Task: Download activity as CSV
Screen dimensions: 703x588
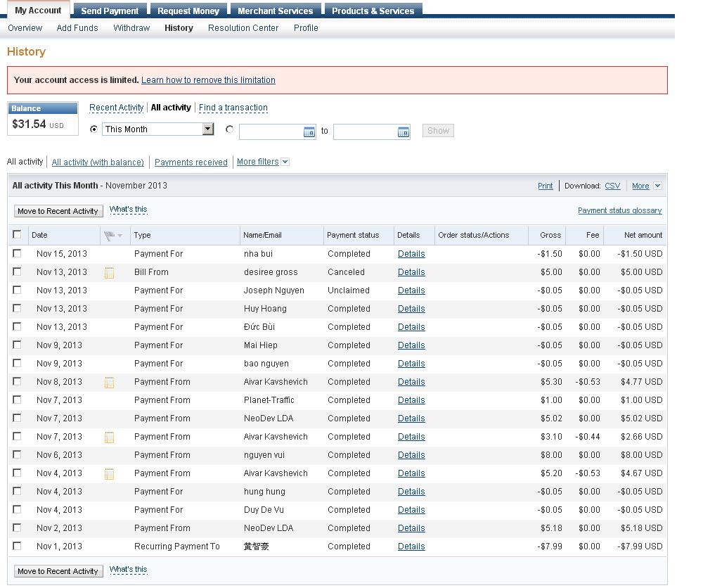Action: tap(612, 186)
